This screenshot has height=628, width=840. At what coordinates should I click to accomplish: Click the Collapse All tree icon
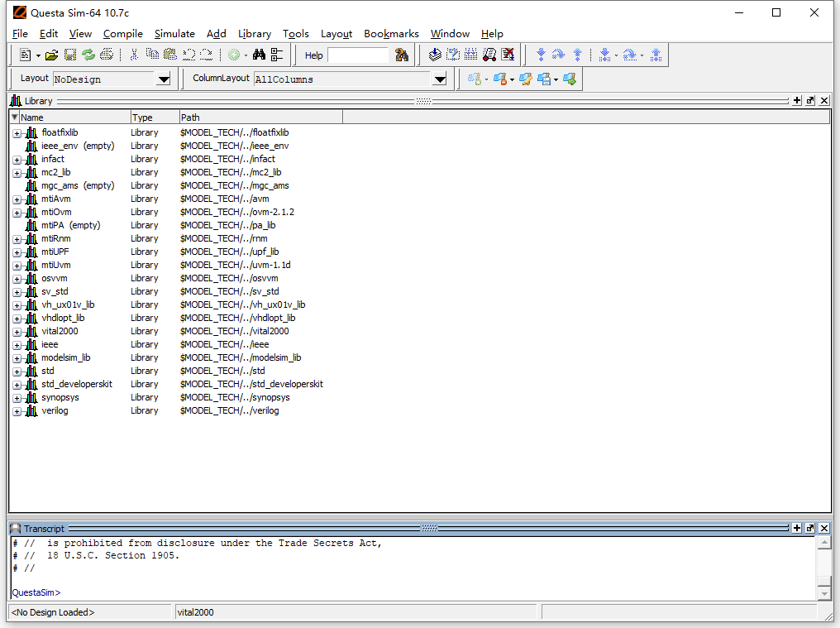click(x=277, y=55)
